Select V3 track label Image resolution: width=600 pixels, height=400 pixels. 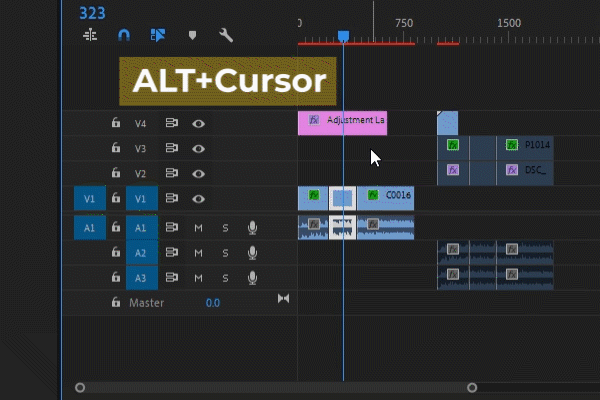click(x=140, y=149)
